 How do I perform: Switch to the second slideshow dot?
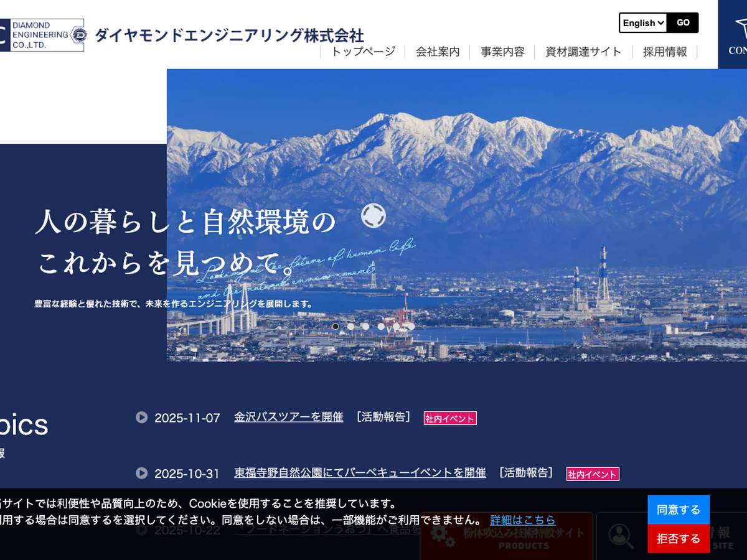[350, 326]
